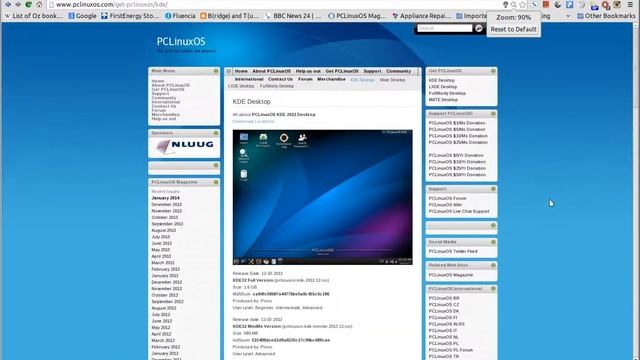Image resolution: width=640 pixels, height=360 pixels.
Task: Reload the page with the green refresh icon
Action: pos(28,4)
